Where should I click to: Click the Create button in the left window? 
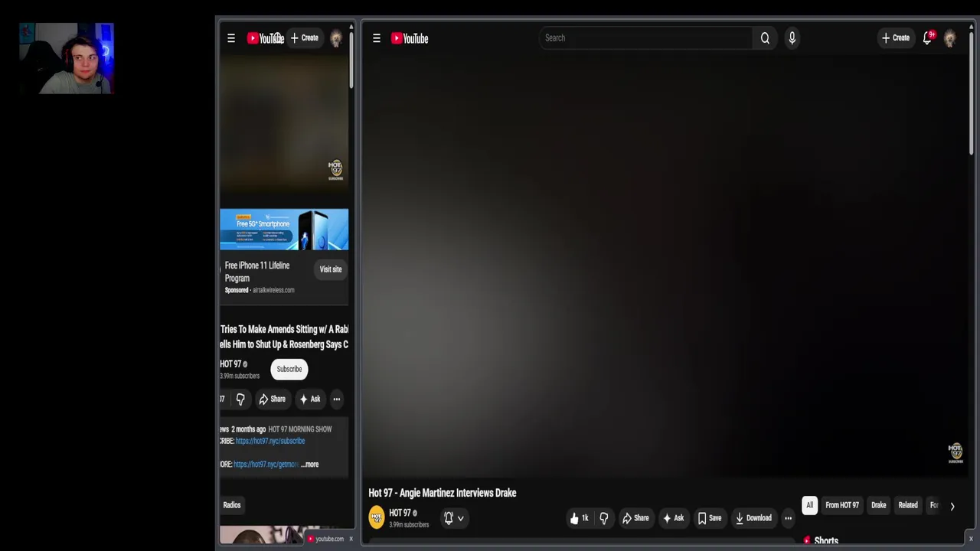click(304, 37)
